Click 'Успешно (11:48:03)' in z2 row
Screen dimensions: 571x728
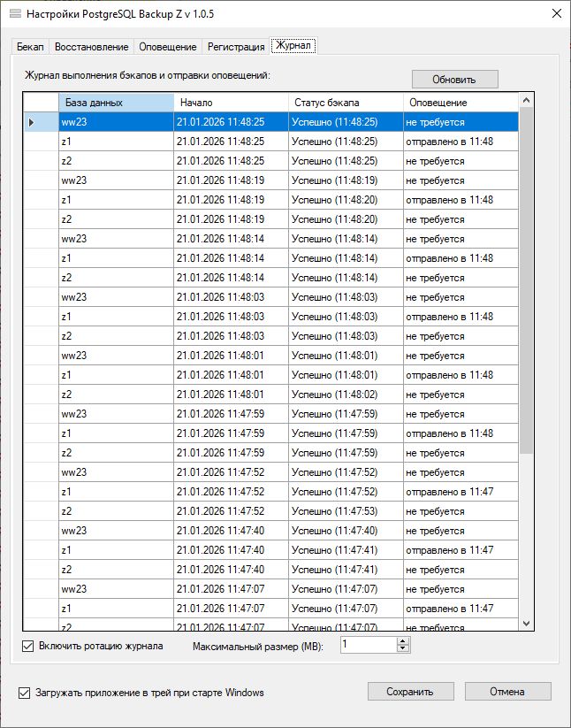[346, 336]
